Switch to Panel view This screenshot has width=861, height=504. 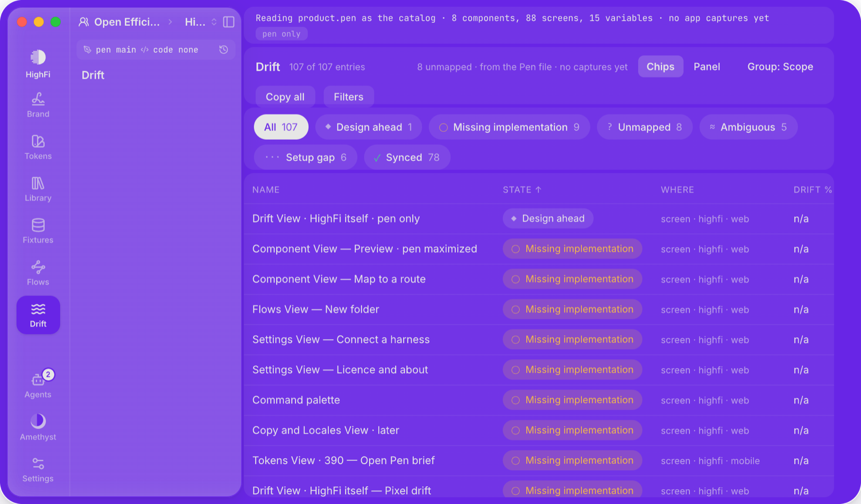tap(707, 67)
